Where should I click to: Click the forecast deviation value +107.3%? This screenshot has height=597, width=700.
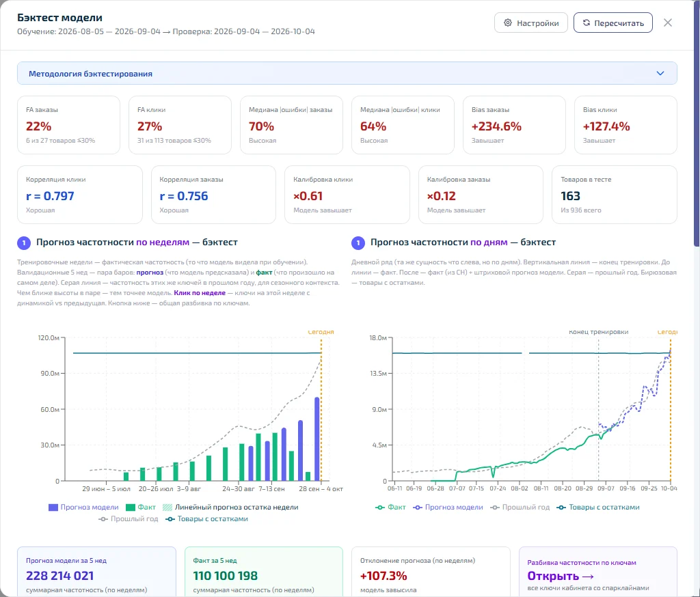coord(383,576)
